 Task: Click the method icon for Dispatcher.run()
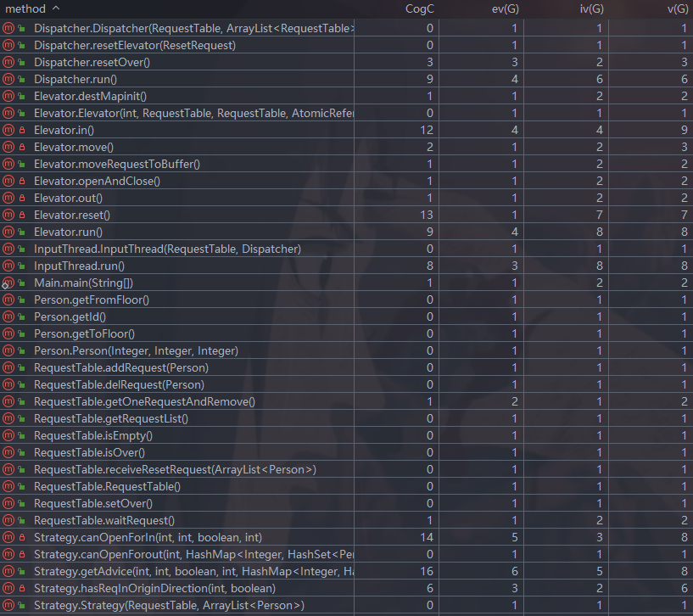point(8,79)
